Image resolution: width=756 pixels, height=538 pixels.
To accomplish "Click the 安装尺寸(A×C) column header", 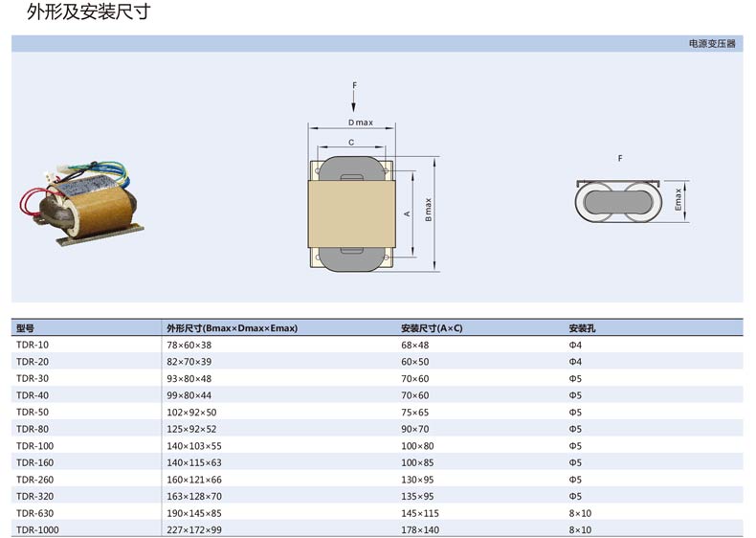I will point(432,328).
